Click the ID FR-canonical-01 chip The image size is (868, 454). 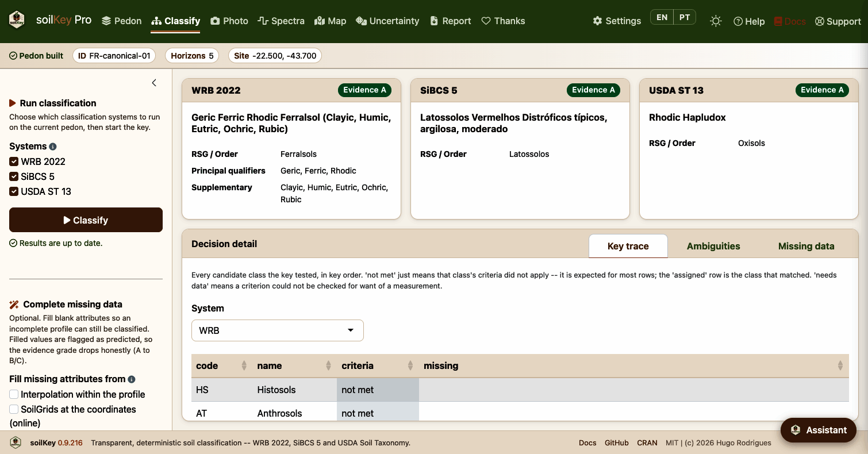(x=114, y=56)
